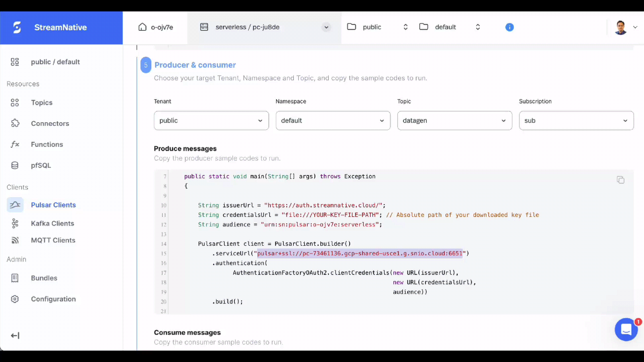Click the Connectors puzzle icon
Viewport: 644px width, 362px height.
tap(15, 123)
